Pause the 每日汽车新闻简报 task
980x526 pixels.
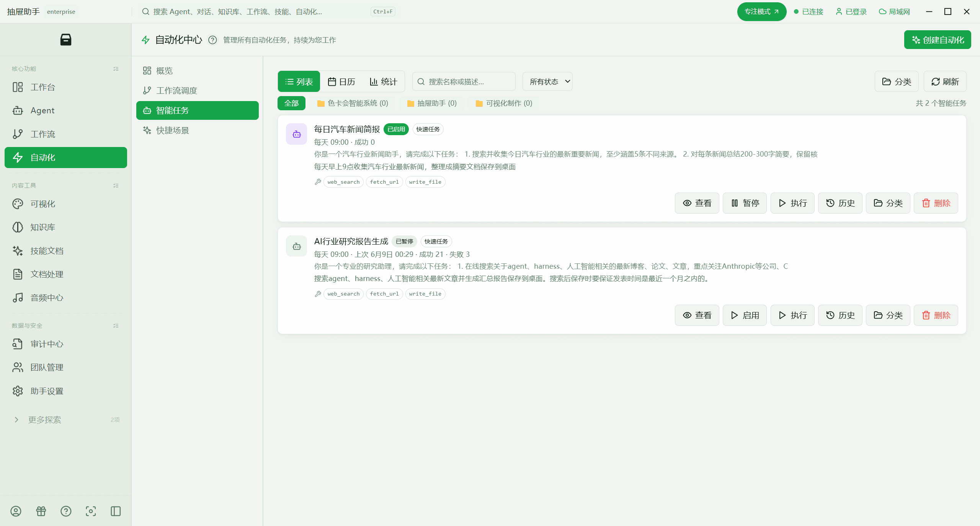[745, 203]
